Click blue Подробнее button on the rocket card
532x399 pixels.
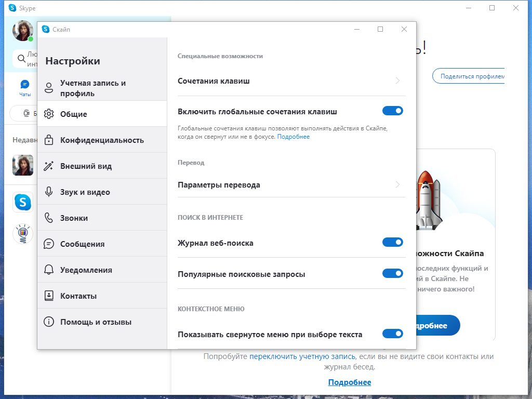point(437,325)
